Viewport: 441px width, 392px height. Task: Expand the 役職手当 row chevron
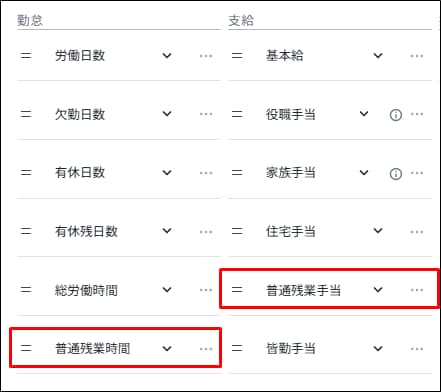[x=364, y=114]
